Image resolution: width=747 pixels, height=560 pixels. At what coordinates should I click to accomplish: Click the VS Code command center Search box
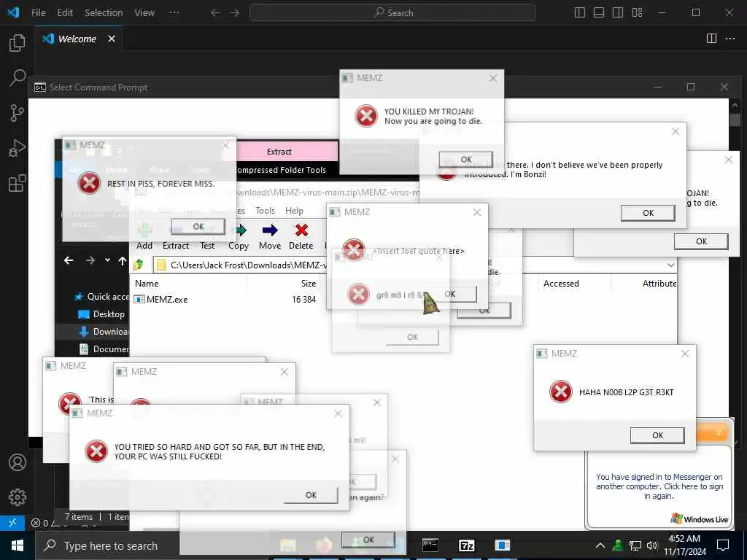coord(392,13)
